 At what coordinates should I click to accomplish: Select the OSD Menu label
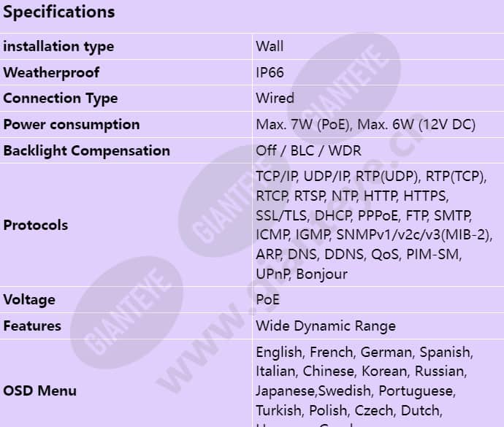pos(40,391)
